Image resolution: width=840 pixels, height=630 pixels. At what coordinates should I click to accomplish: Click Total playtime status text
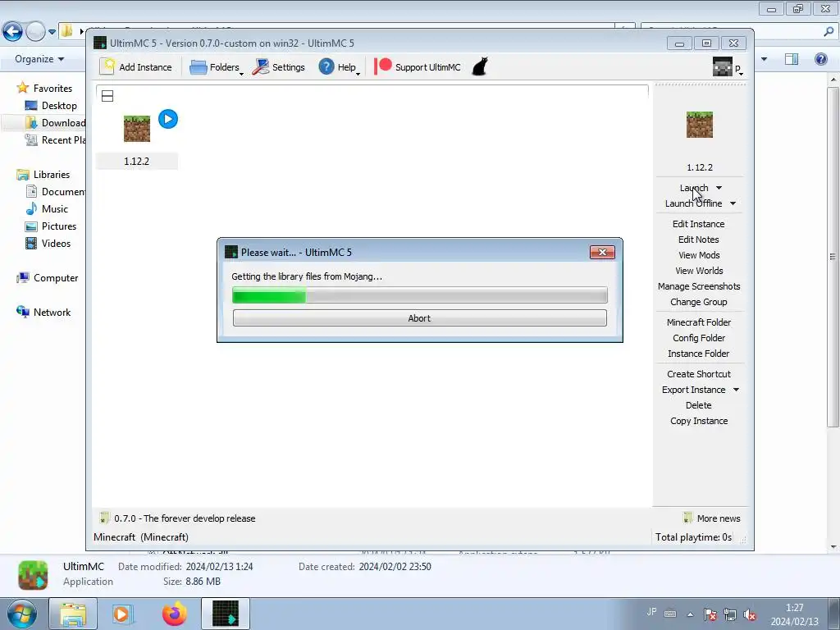point(693,536)
